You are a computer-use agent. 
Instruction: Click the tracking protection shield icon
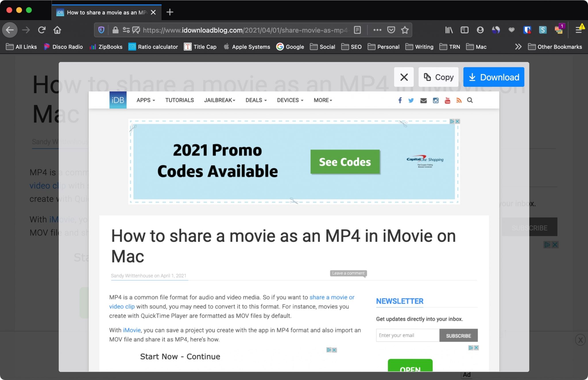(x=101, y=30)
